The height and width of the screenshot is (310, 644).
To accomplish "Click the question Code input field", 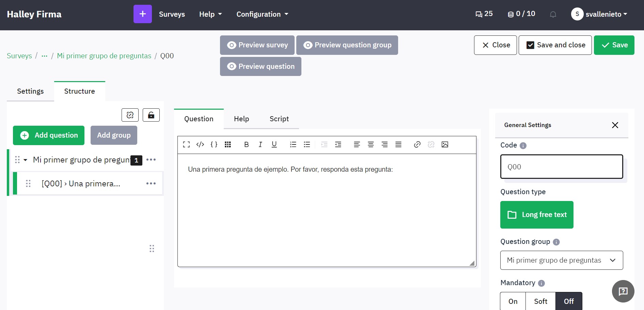I will 562,167.
